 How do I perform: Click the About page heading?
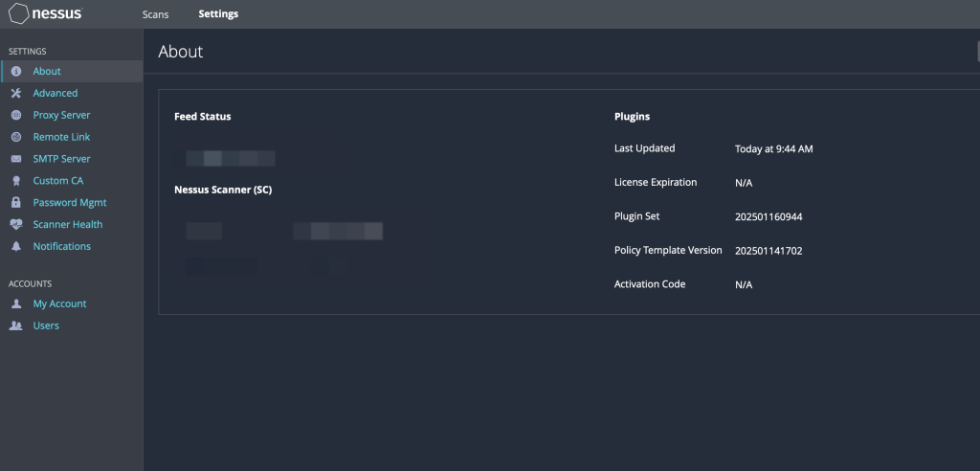coord(181,52)
